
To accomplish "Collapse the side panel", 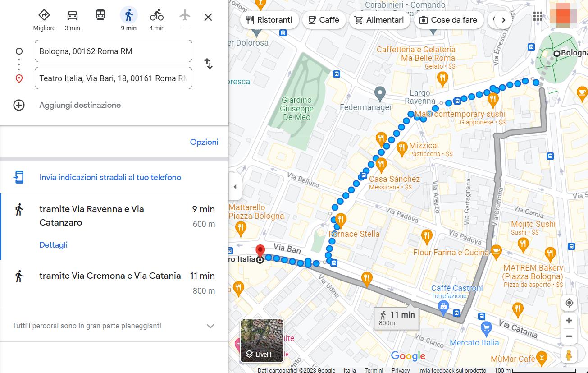I will (234, 187).
